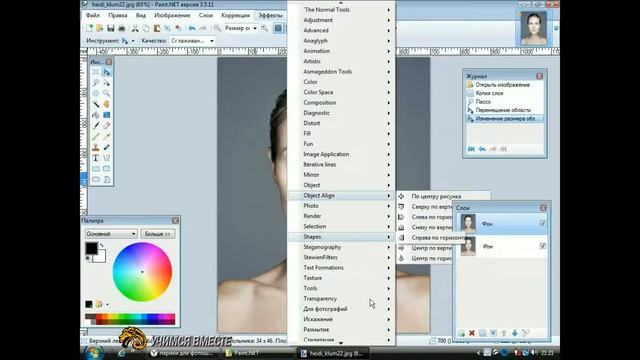The height and width of the screenshot is (360, 640).
Task: Click the image thumbnail at the top right
Action: [534, 28]
